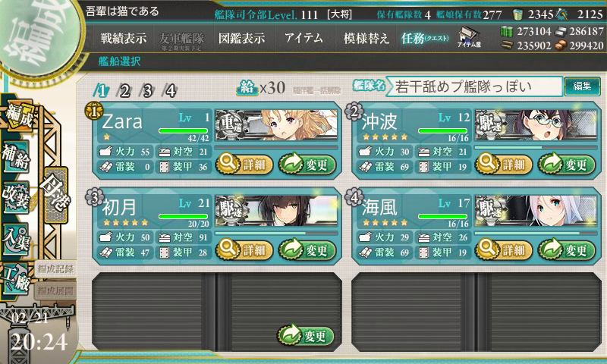Switch to fleet tab 3
Viewport: 607px width, 364px height.
click(x=147, y=91)
